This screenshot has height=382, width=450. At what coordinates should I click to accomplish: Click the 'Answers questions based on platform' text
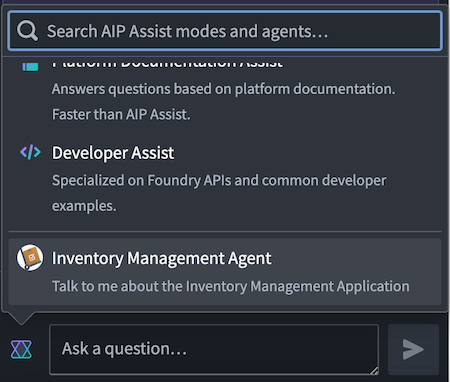pyautogui.click(x=224, y=89)
